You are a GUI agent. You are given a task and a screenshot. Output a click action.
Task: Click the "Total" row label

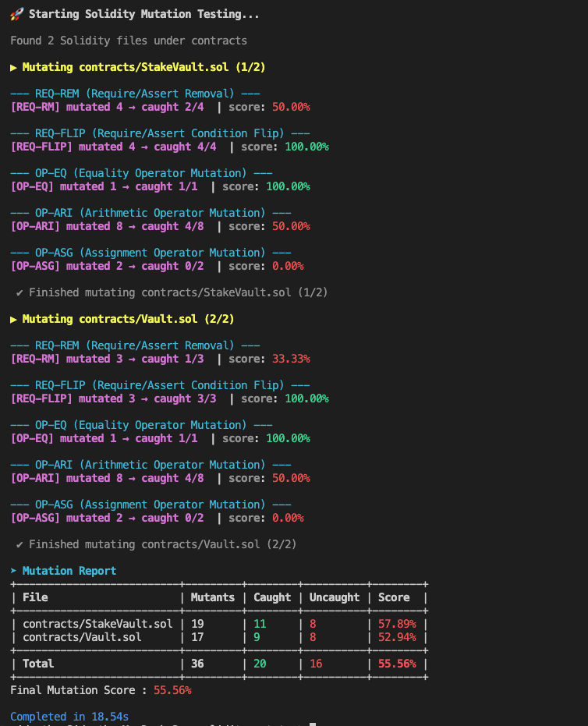[x=38, y=664]
